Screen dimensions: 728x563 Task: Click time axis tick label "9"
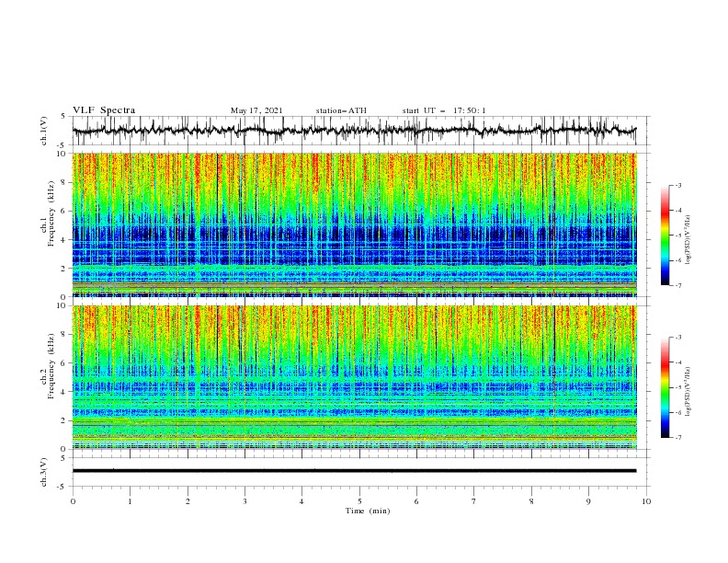pyautogui.click(x=588, y=501)
